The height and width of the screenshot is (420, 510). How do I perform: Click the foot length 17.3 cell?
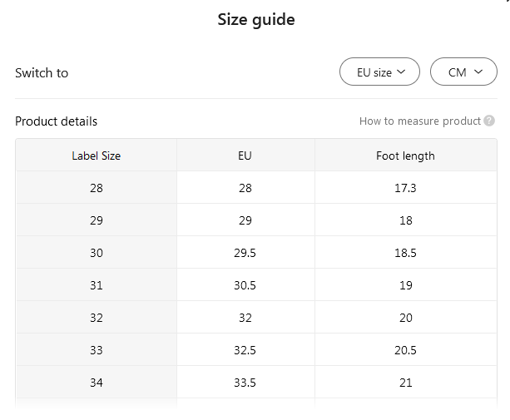click(405, 188)
